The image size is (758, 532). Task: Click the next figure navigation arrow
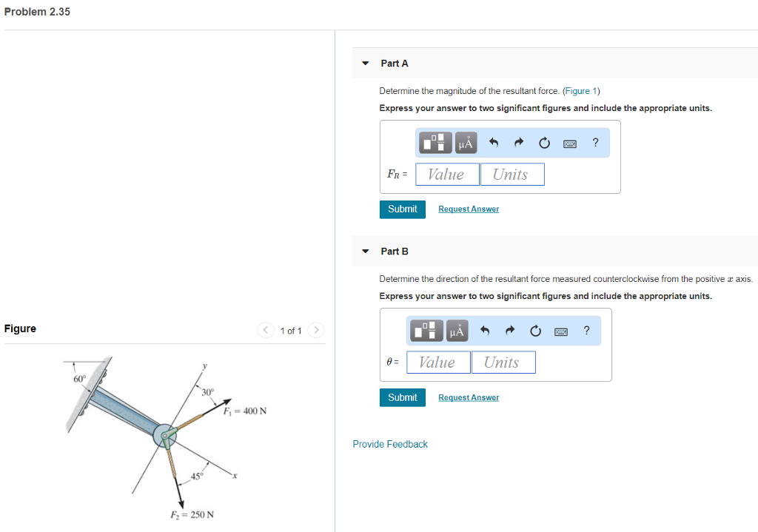click(316, 330)
